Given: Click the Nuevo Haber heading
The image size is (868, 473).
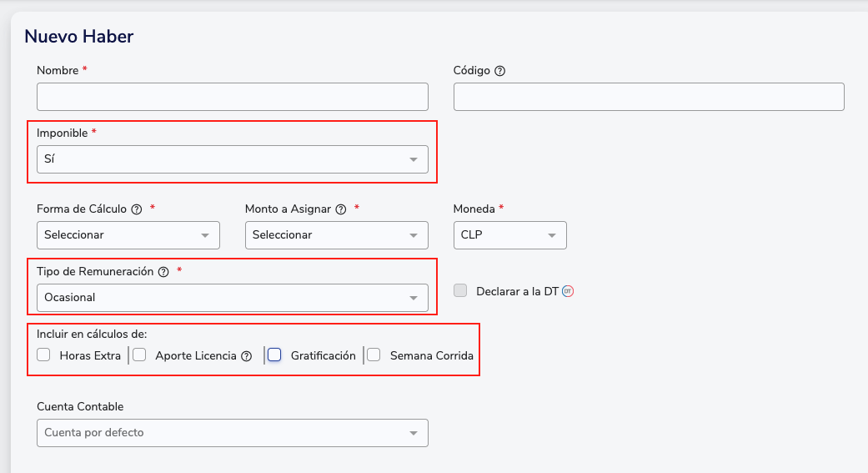Looking at the screenshot, I should 79,36.
